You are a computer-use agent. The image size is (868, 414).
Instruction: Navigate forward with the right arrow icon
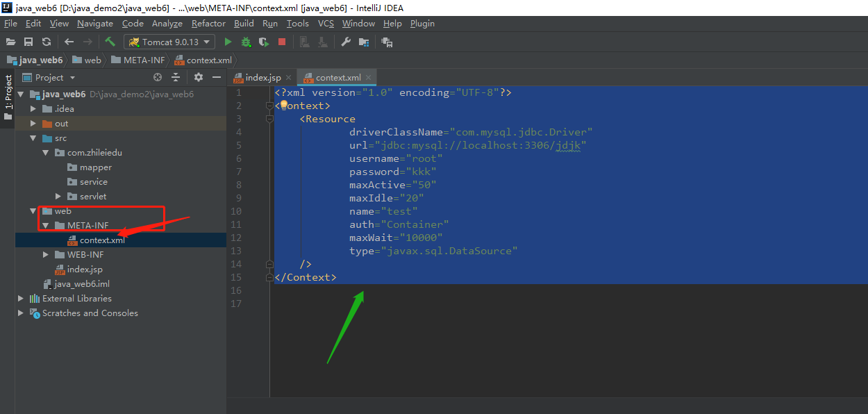(87, 42)
